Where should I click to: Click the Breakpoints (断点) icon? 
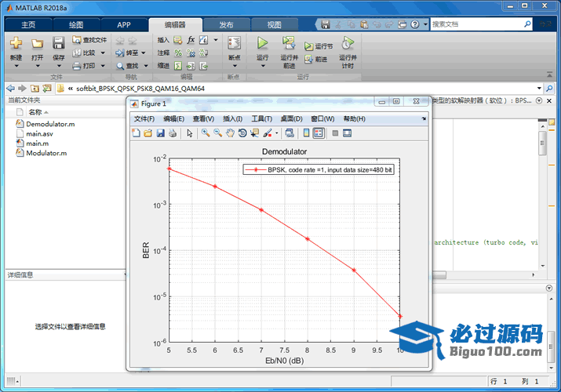235,43
